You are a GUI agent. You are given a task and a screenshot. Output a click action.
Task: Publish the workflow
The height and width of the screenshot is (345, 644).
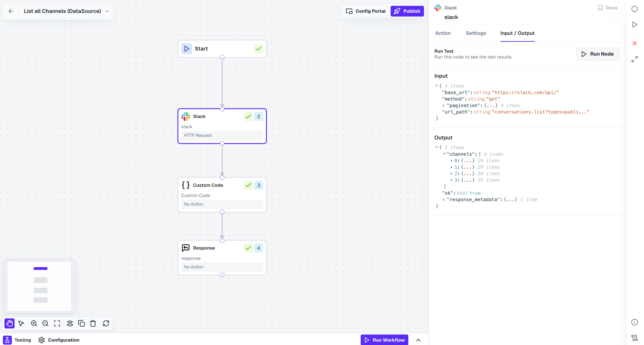(407, 11)
